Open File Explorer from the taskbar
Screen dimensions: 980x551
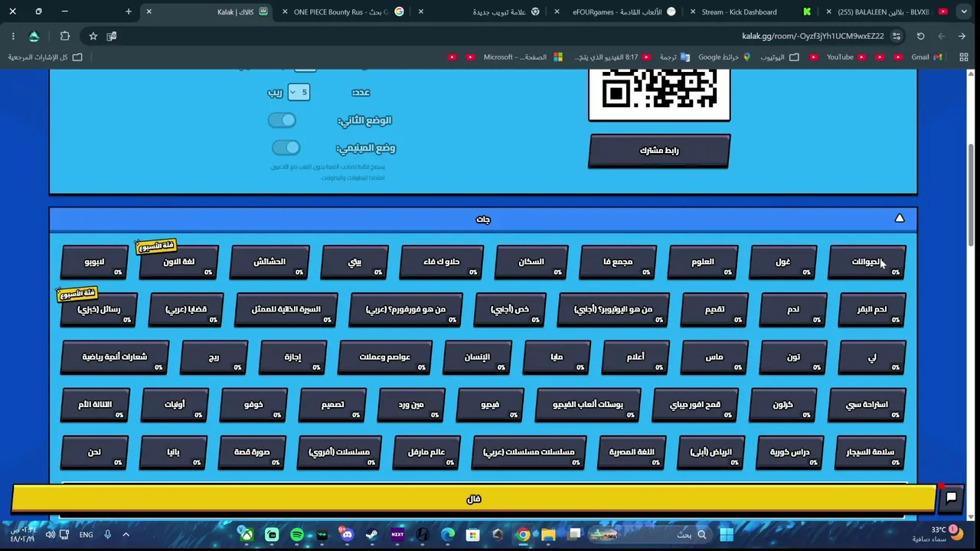549,534
